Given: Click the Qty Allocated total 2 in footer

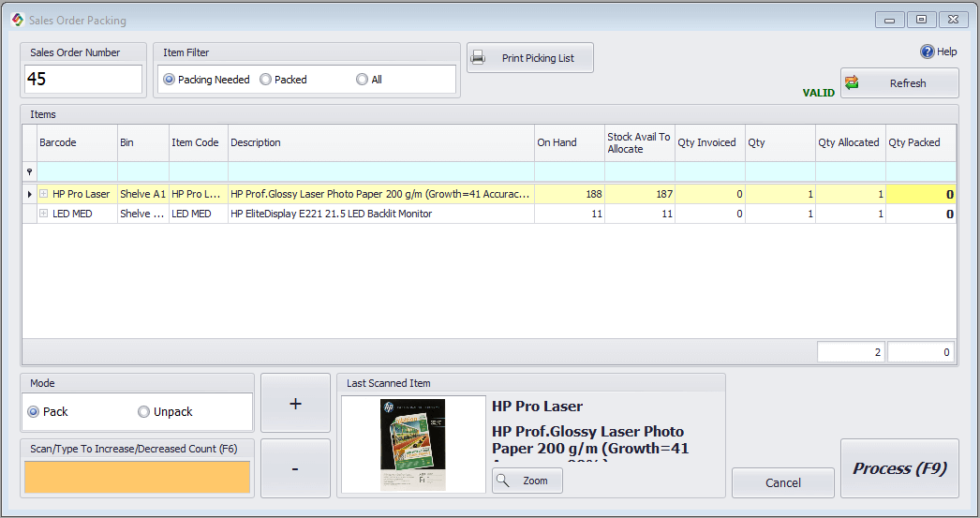Looking at the screenshot, I should click(852, 352).
